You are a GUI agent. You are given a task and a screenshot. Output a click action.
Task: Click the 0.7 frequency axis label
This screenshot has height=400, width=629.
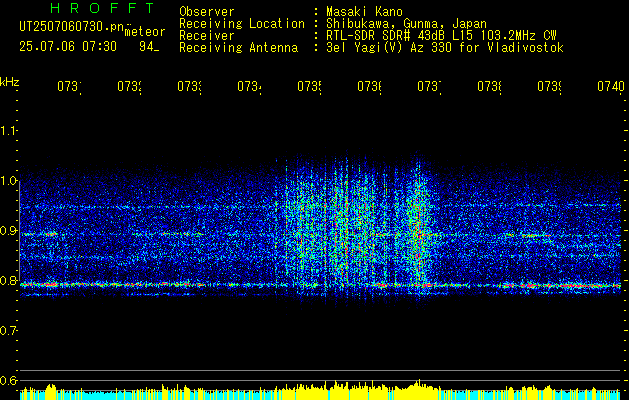[x=9, y=331]
